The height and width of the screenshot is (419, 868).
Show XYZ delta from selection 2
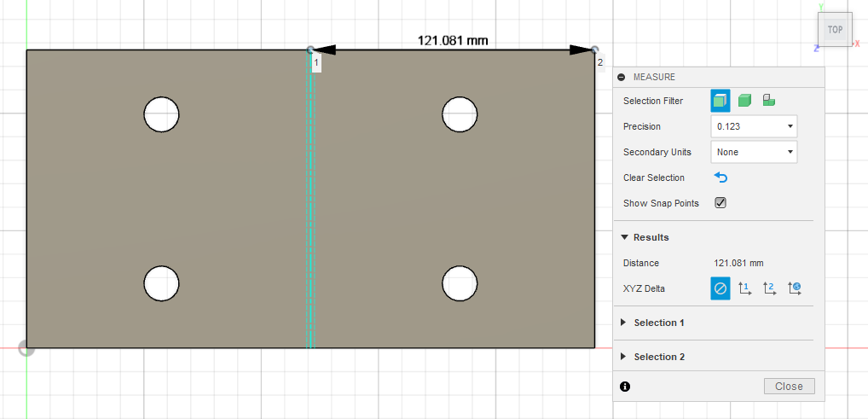click(769, 288)
